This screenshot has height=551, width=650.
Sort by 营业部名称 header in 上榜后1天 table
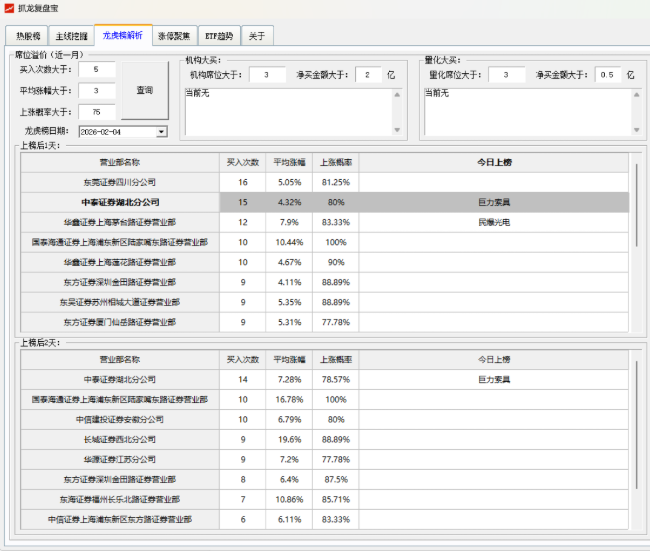point(120,163)
